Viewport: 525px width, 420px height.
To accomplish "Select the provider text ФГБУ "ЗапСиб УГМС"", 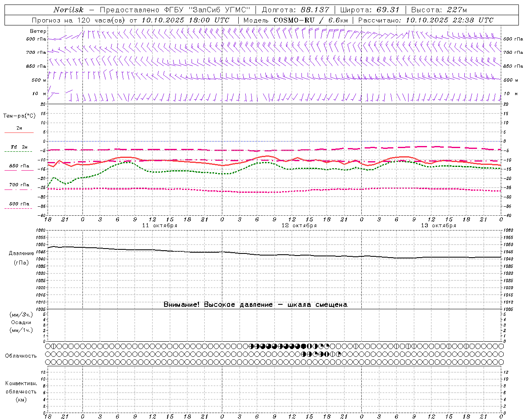I will 207,10.
